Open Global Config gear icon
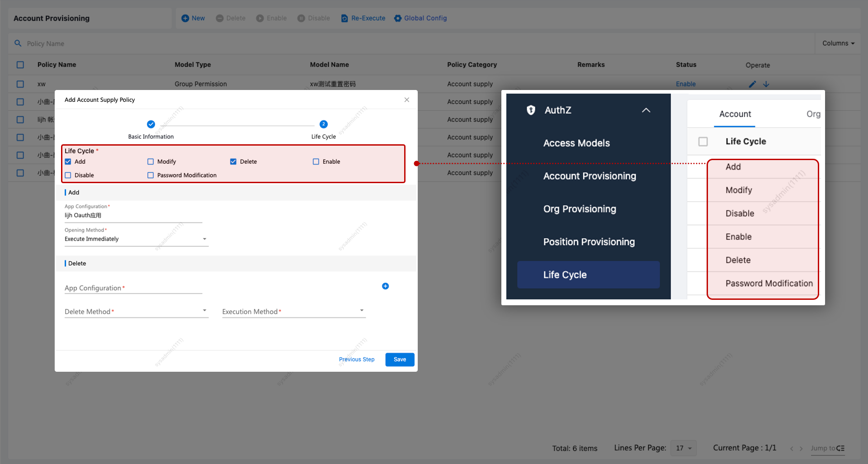 [x=398, y=18]
